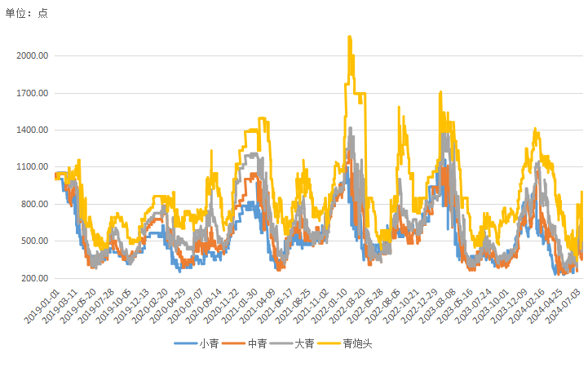Click the blue 小青 legend line swatch
Image resolution: width=588 pixels, height=376 pixels.
tap(186, 343)
